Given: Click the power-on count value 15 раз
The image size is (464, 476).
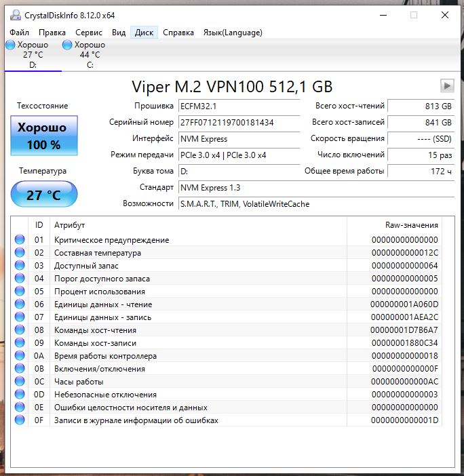Looking at the screenshot, I should [x=421, y=155].
